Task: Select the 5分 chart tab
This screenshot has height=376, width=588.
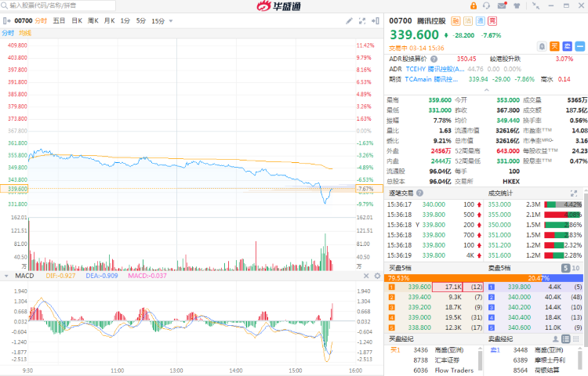Action: pyautogui.click(x=140, y=21)
